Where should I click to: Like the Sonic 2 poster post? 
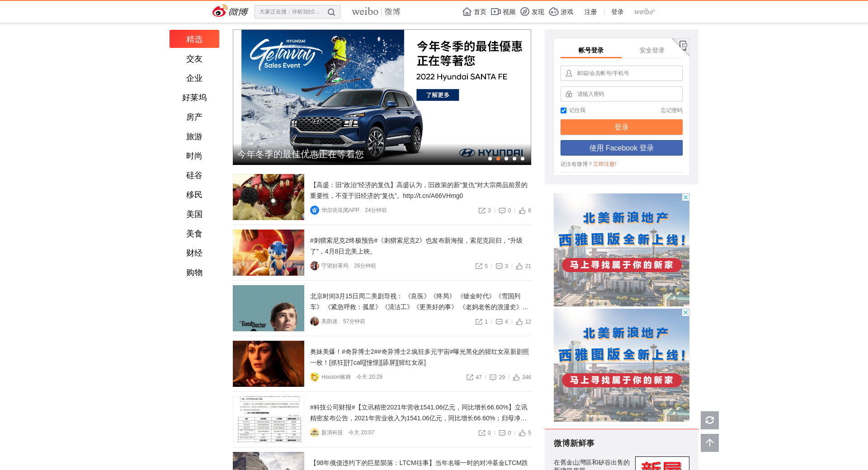519,266
